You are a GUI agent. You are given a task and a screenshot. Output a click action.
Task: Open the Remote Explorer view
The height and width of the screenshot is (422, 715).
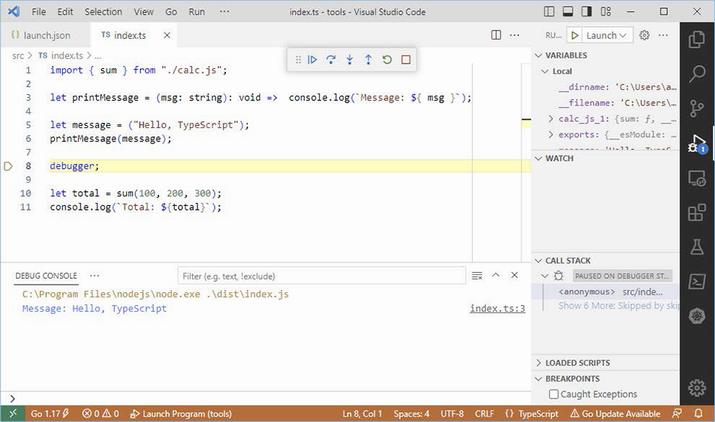(x=697, y=178)
